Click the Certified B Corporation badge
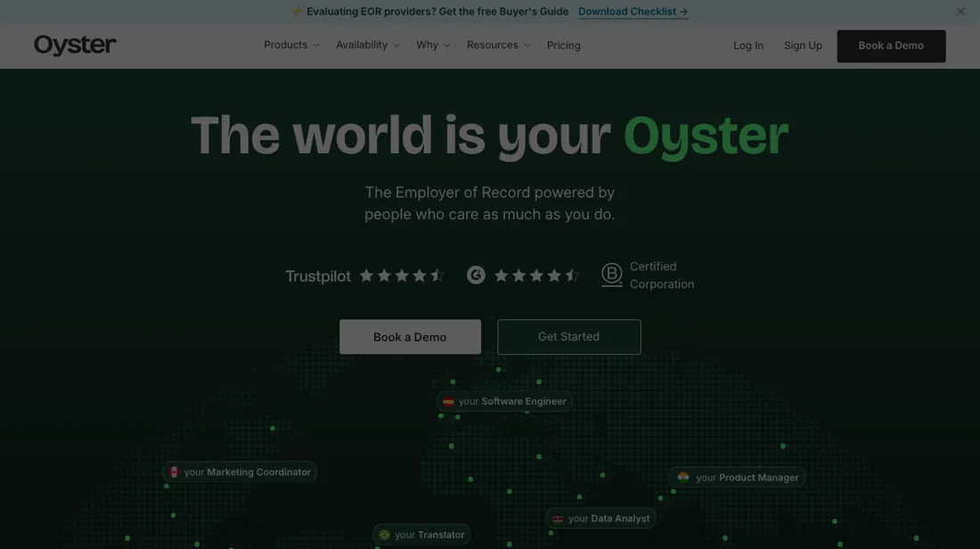 [x=648, y=275]
